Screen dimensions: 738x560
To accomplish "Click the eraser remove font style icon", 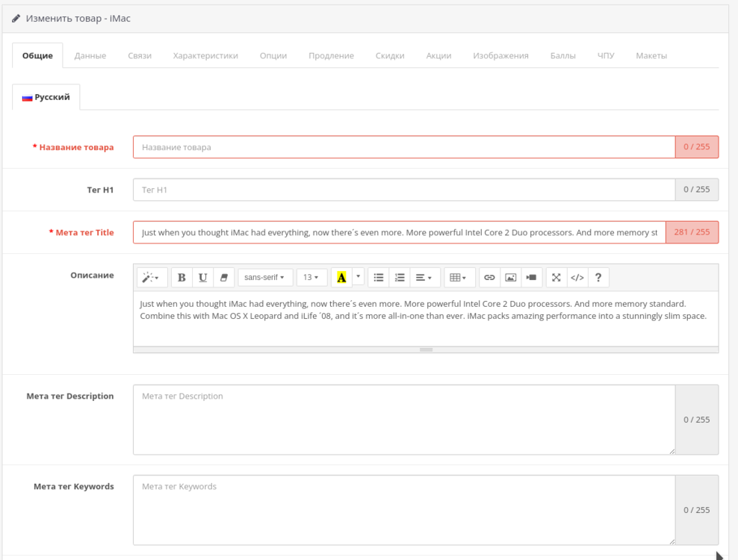I will [x=223, y=277].
